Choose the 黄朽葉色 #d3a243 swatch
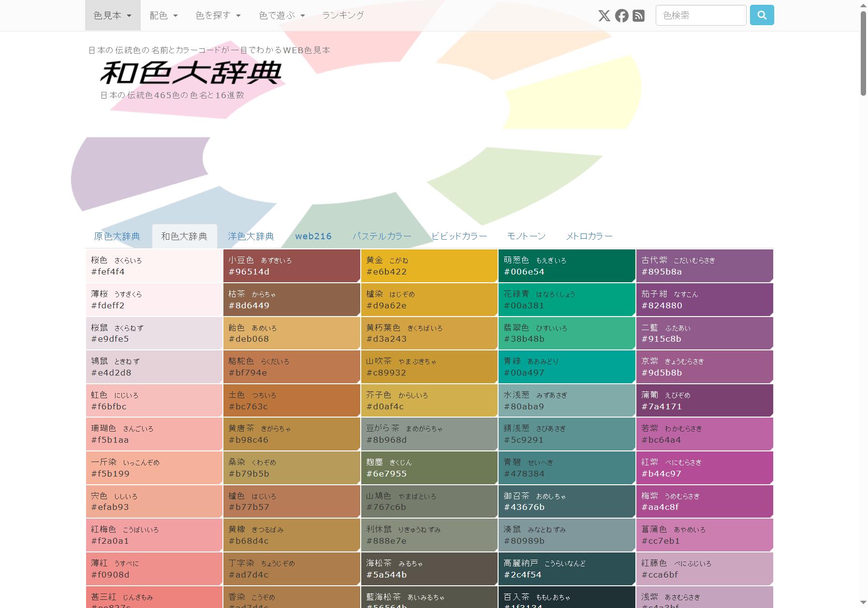Image resolution: width=868 pixels, height=608 pixels. point(429,333)
